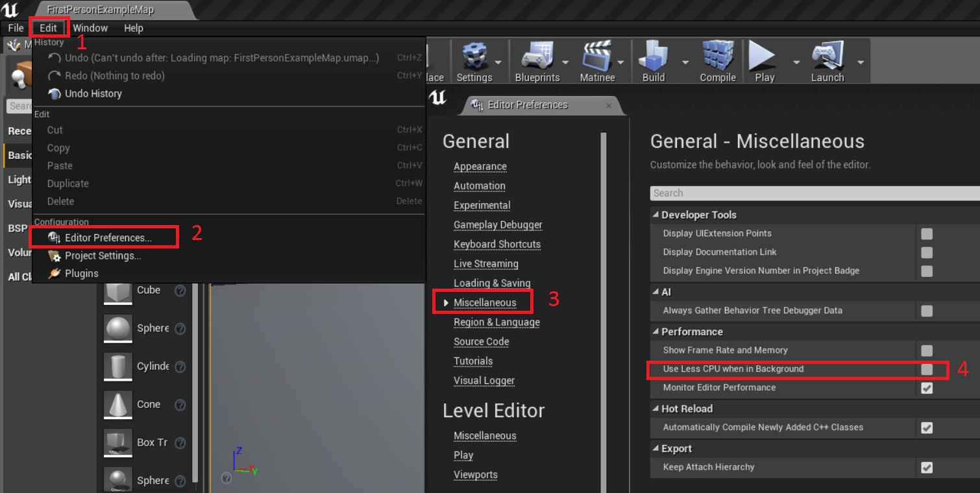
Task: Collapse the Export section
Action: pyautogui.click(x=655, y=448)
